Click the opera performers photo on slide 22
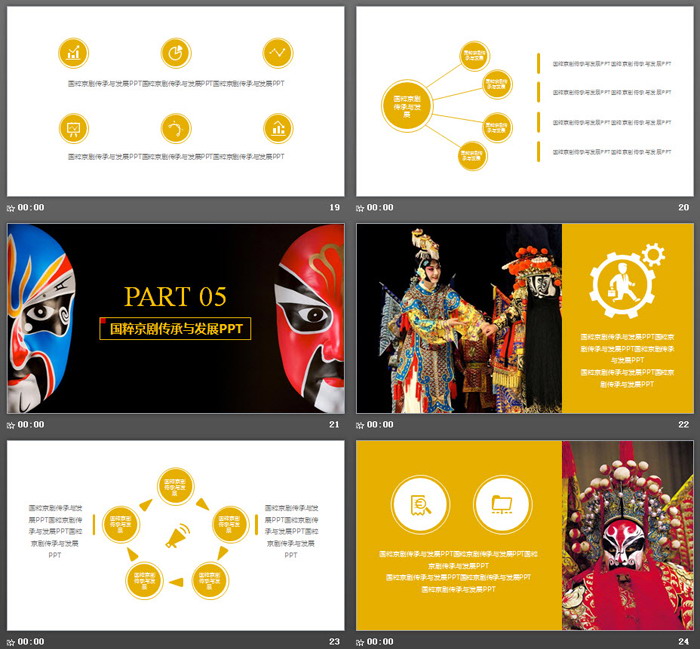The image size is (700, 649). (x=459, y=318)
